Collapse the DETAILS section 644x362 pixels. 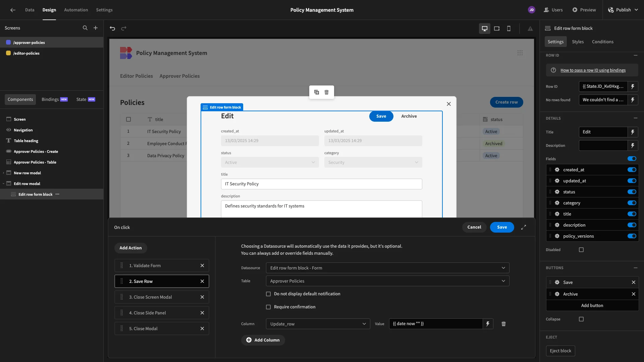[635, 118]
